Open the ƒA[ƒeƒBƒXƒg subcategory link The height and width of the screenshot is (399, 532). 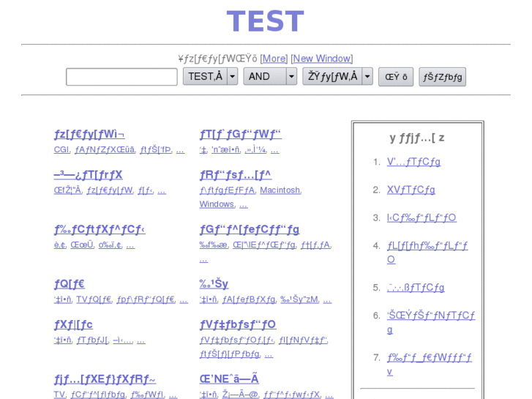[249, 299]
